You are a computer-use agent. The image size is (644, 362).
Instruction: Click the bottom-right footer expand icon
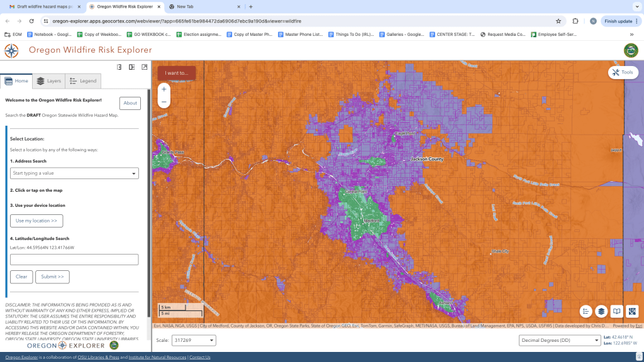(639, 356)
